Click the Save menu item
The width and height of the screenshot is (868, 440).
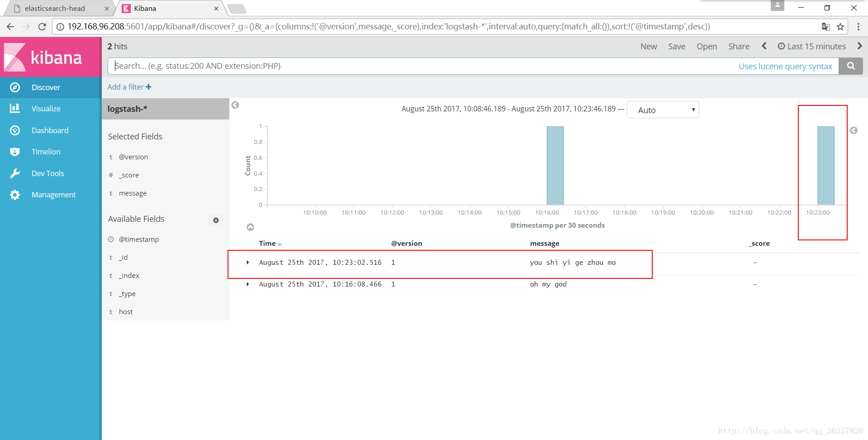(x=677, y=46)
